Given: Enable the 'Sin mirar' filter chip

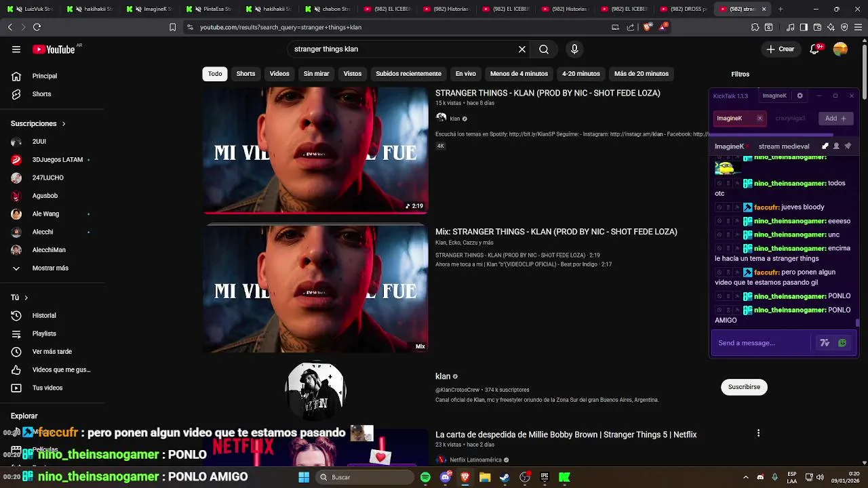Looking at the screenshot, I should (x=316, y=73).
